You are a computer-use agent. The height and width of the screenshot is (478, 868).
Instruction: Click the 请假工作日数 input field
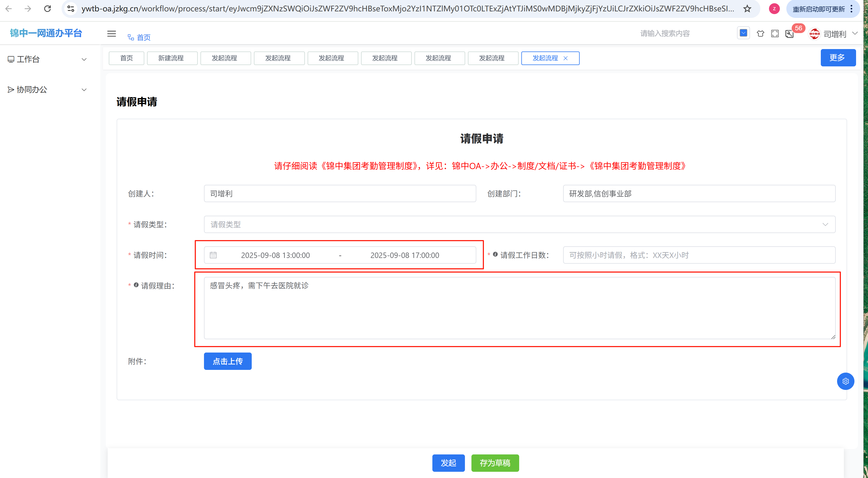coord(699,255)
